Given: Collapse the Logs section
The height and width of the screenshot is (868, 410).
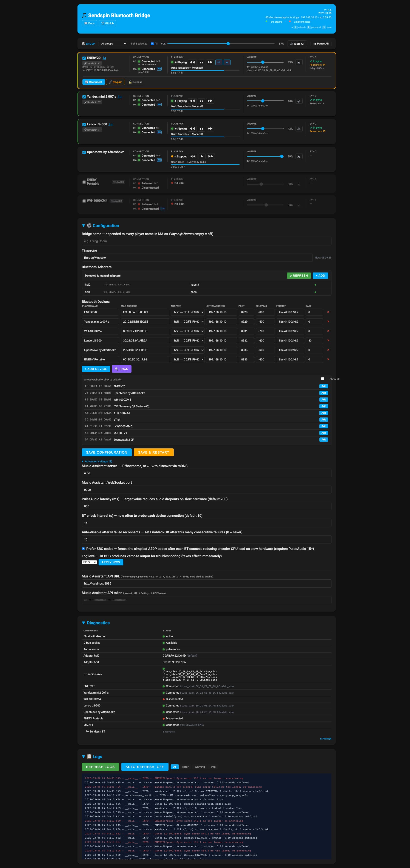Looking at the screenshot, I should [92, 756].
